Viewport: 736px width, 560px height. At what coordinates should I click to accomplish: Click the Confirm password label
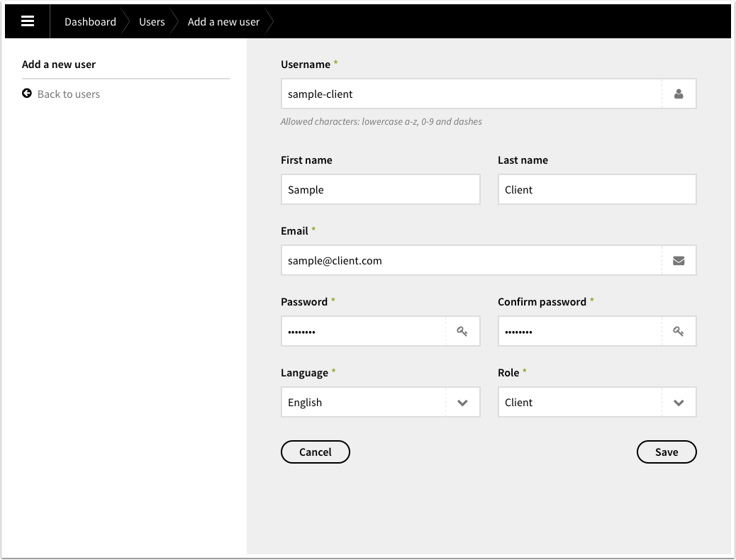(542, 302)
